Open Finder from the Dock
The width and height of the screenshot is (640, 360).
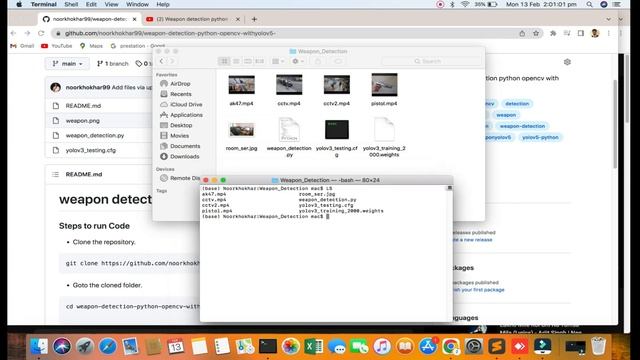tap(39, 347)
